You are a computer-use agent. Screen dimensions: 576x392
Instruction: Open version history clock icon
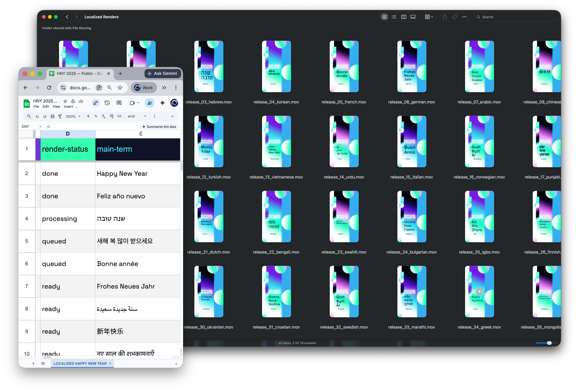click(107, 103)
